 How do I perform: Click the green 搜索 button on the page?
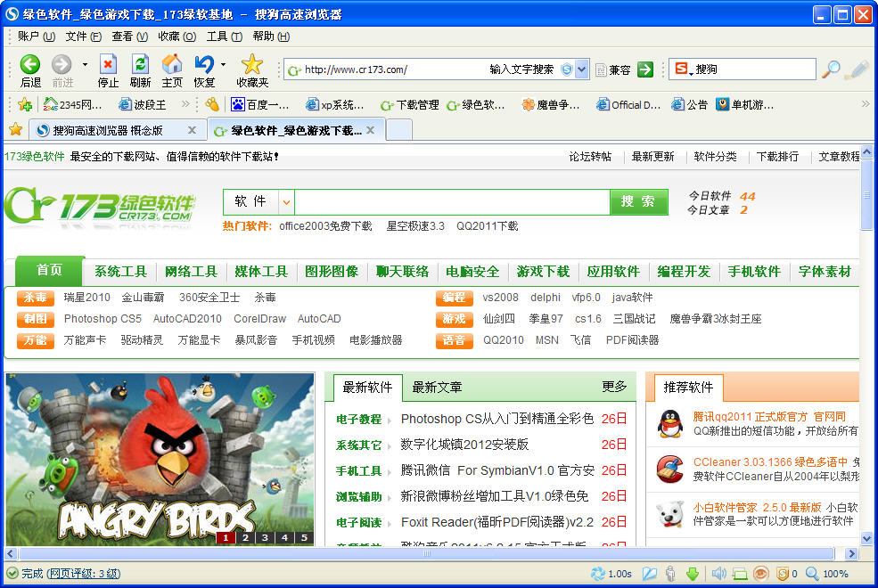[x=638, y=202]
